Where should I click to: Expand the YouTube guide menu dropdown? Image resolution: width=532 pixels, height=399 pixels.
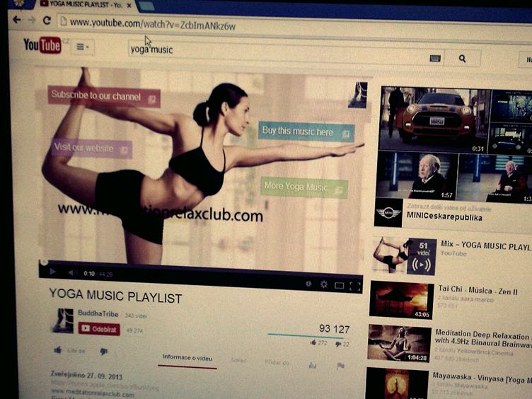pos(83,47)
